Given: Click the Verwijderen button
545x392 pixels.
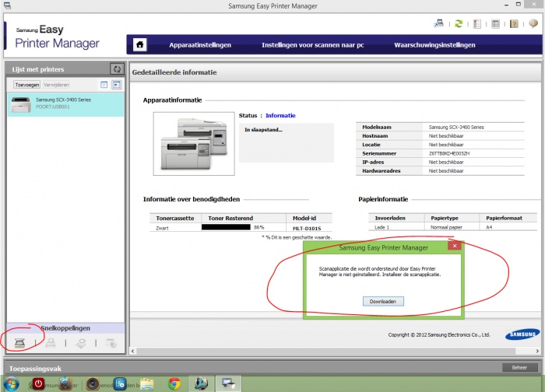Looking at the screenshot, I should coord(56,85).
